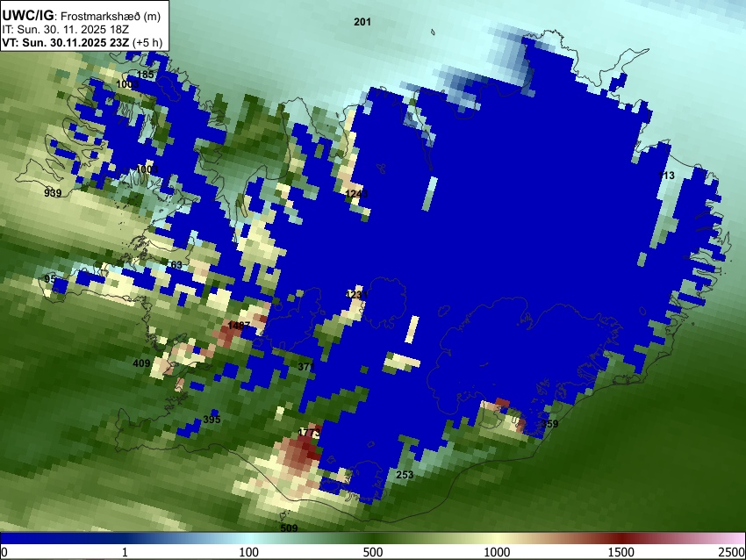Viewport: 746px width, 560px height.
Task: Click the 100 tick on the color scale
Action: click(x=248, y=552)
